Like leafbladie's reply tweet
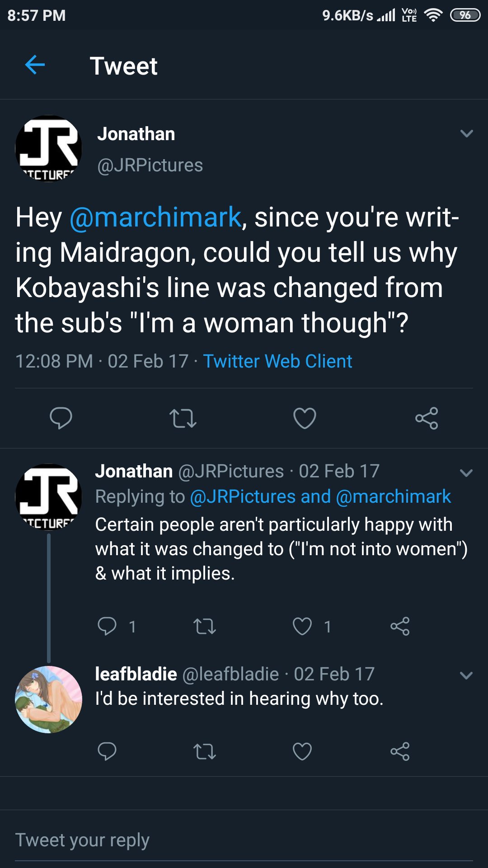 coord(302,751)
